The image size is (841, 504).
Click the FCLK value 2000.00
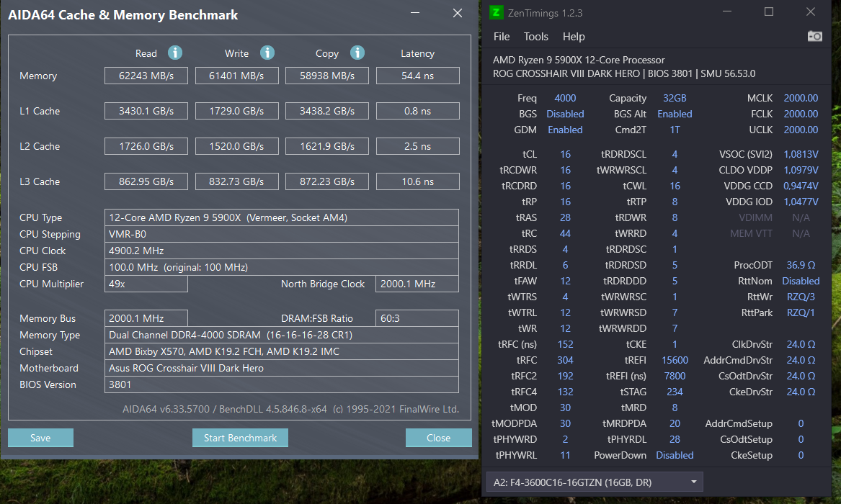coord(800,114)
